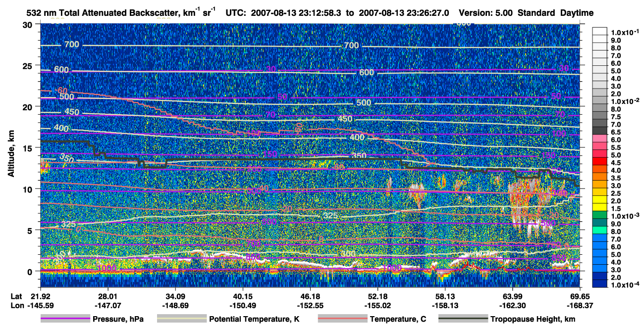Select the pink colorbar swatch beside '5.5'
The height and width of the screenshot is (330, 644).
pyautogui.click(x=600, y=146)
